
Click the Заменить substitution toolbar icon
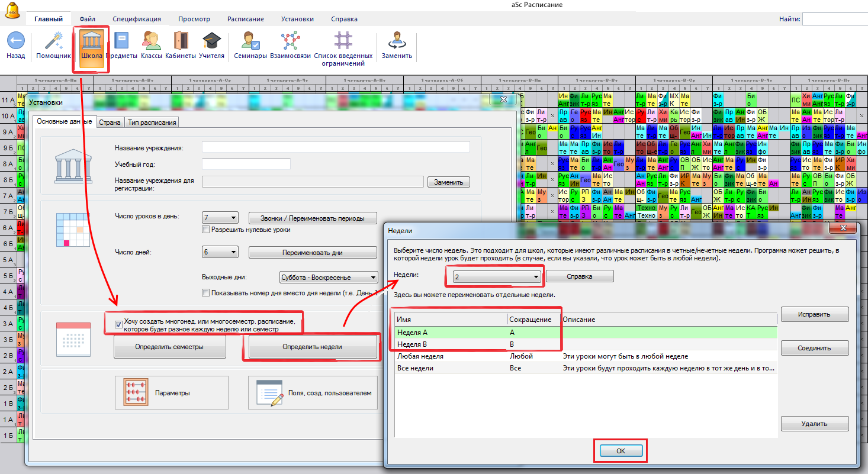(x=397, y=41)
